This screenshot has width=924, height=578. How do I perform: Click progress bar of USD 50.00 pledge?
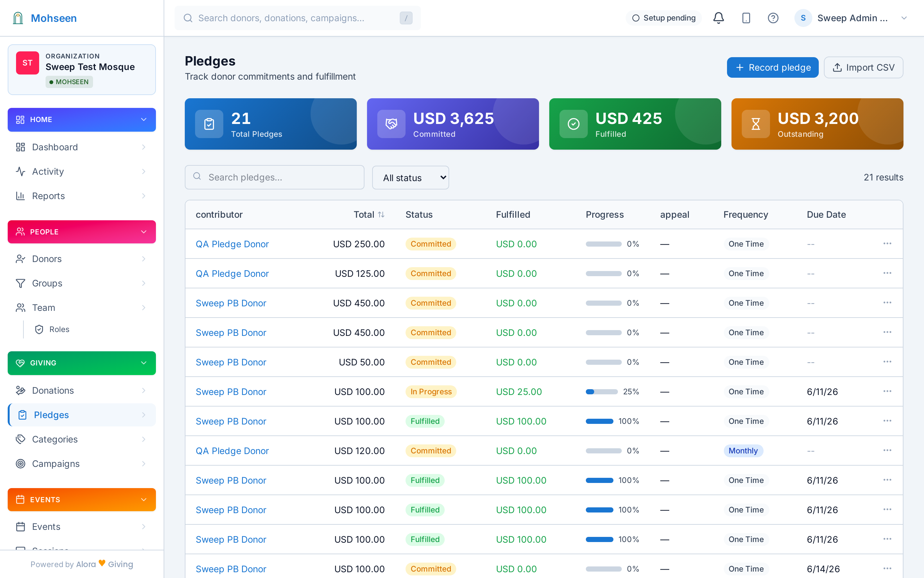pos(604,362)
